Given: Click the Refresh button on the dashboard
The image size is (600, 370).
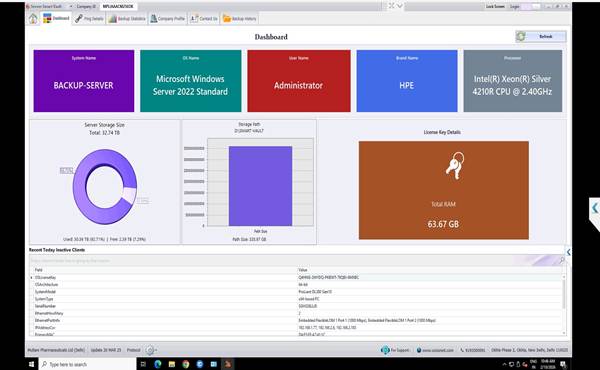Looking at the screenshot, I should pos(541,37).
